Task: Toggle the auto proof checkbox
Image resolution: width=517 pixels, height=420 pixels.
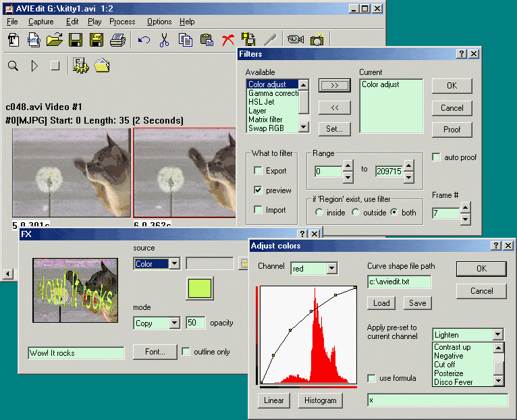Action: 436,157
